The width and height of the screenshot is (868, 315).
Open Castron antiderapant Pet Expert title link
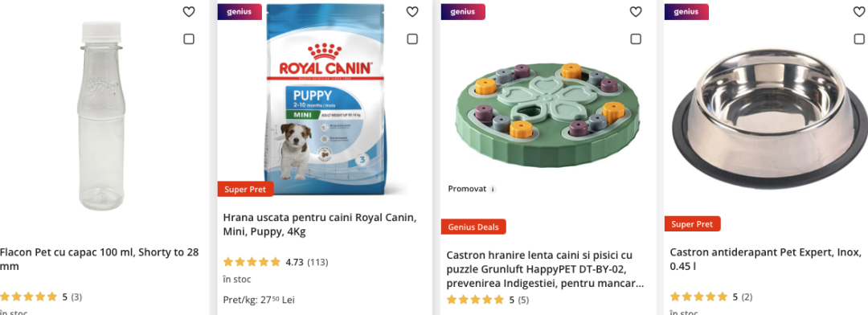766,259
